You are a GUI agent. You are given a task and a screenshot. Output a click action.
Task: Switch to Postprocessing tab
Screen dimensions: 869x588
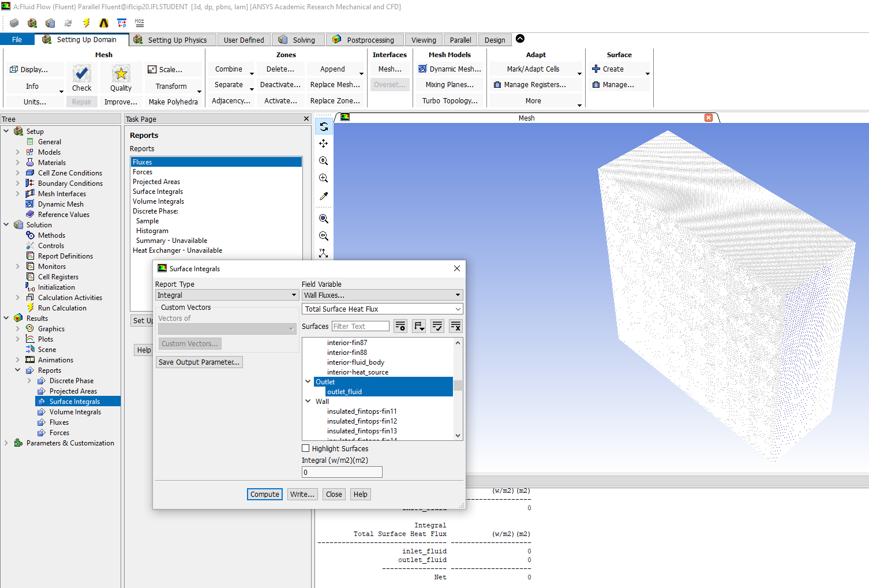[365, 40]
